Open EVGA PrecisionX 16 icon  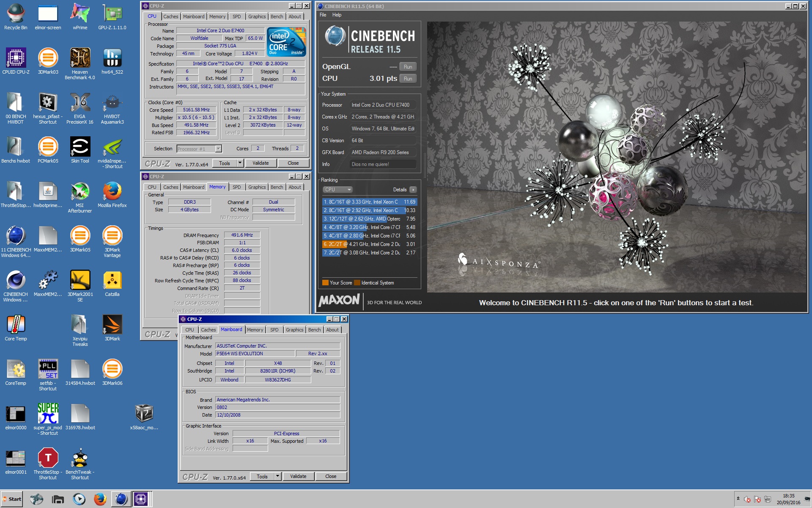pyautogui.click(x=80, y=108)
